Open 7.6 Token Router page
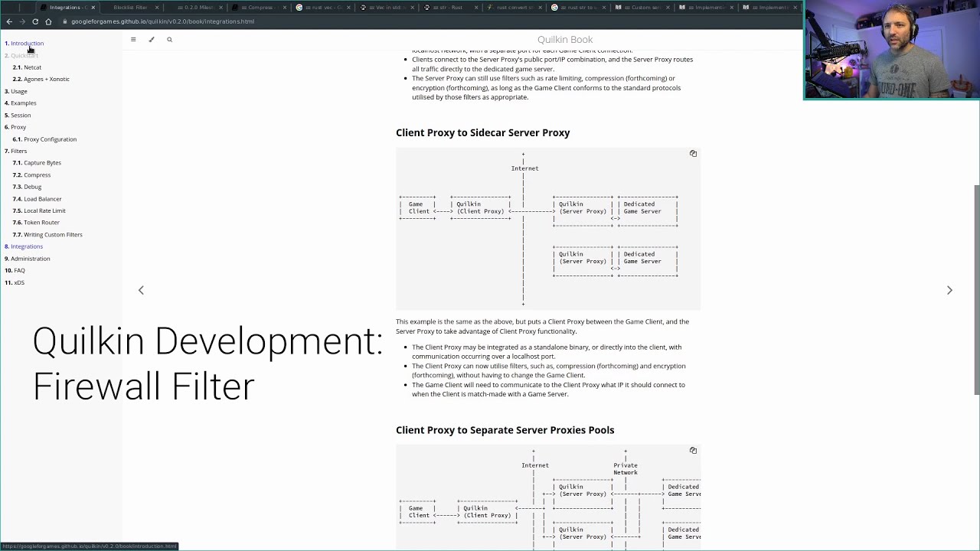 tap(36, 223)
